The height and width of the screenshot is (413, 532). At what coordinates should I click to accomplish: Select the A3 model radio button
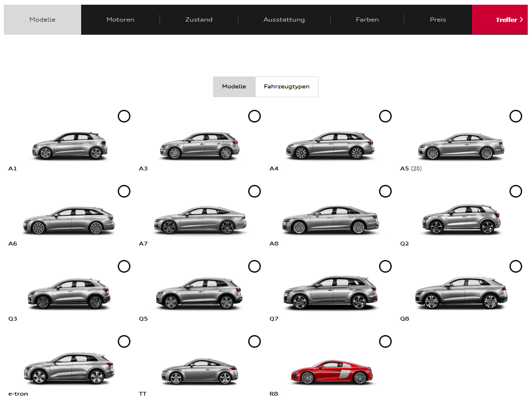point(254,116)
